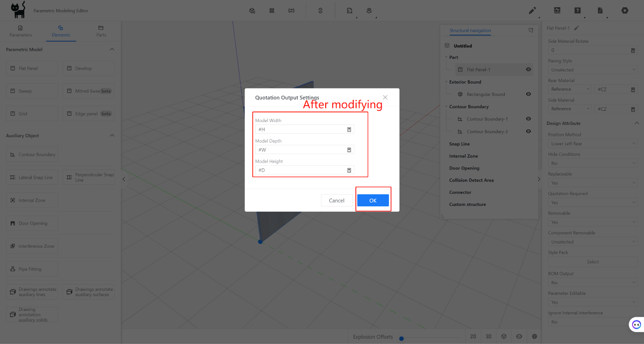Image resolution: width=644 pixels, height=344 pixels.
Task: Cancel the Quotation Output Settings dialog
Action: tap(336, 200)
